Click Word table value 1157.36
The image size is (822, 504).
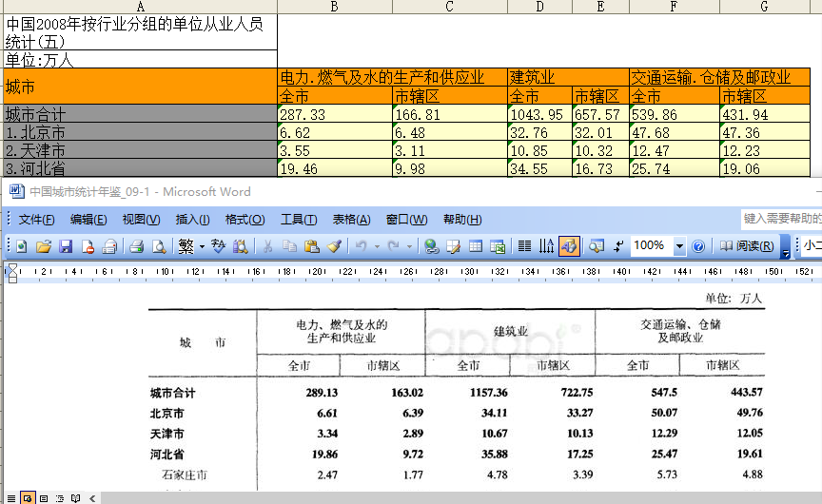489,393
